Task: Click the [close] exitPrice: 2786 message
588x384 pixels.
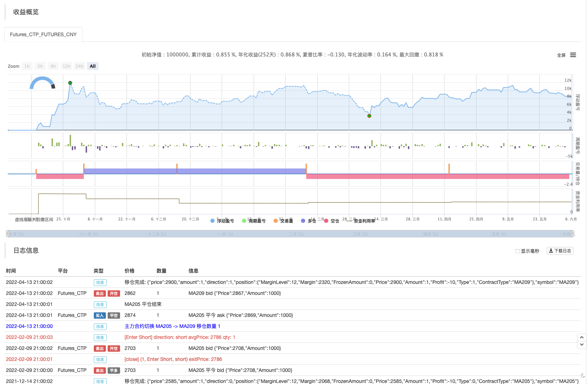Action: point(173,359)
